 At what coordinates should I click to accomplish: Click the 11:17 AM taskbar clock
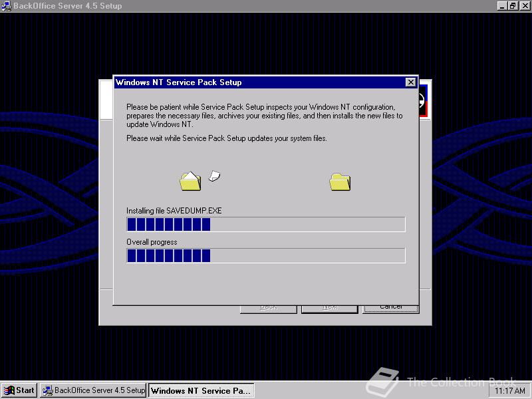[x=509, y=391]
